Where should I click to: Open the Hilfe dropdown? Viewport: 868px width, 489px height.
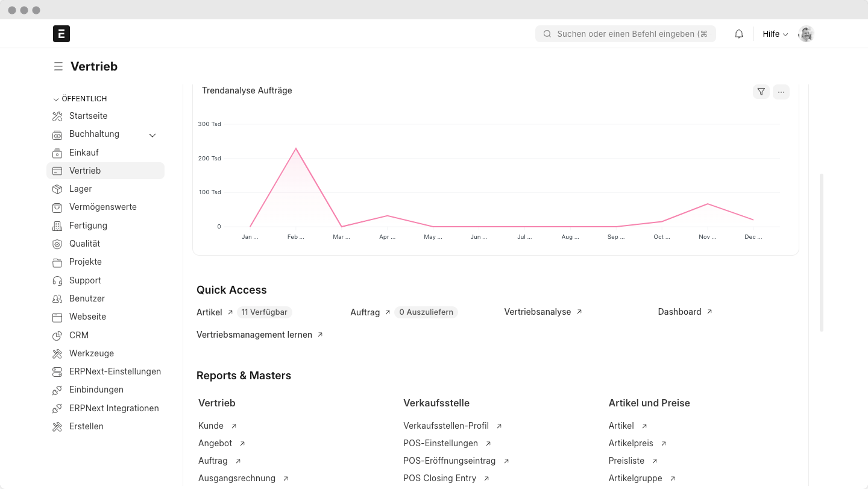[775, 34]
